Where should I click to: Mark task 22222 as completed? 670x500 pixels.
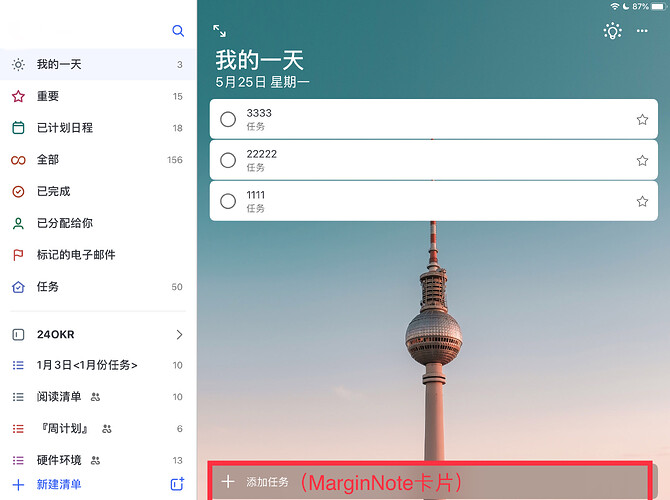(228, 160)
